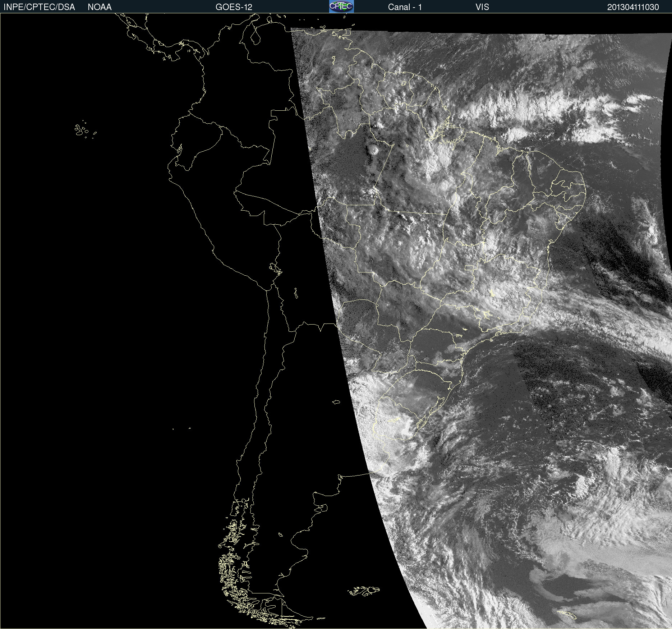The image size is (672, 629).
Task: Click the CPTEC logo in the header
Action: (341, 6)
